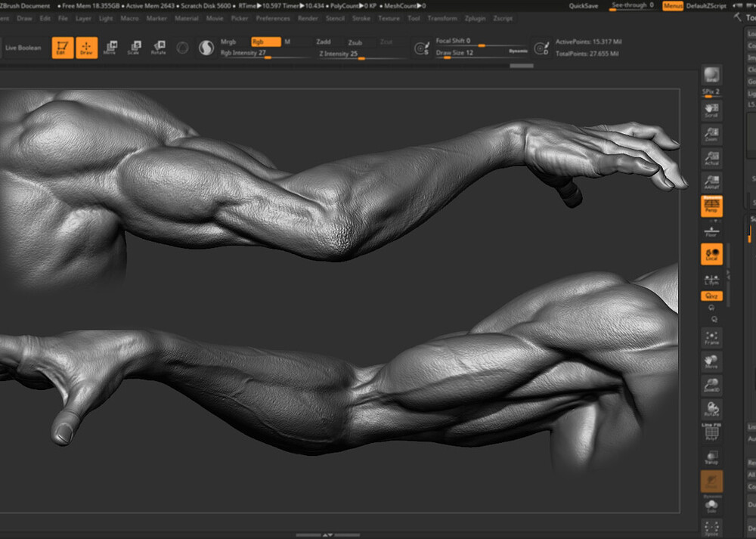Image resolution: width=756 pixels, height=539 pixels.
Task: Toggle Live Boolean
Action: tap(23, 48)
